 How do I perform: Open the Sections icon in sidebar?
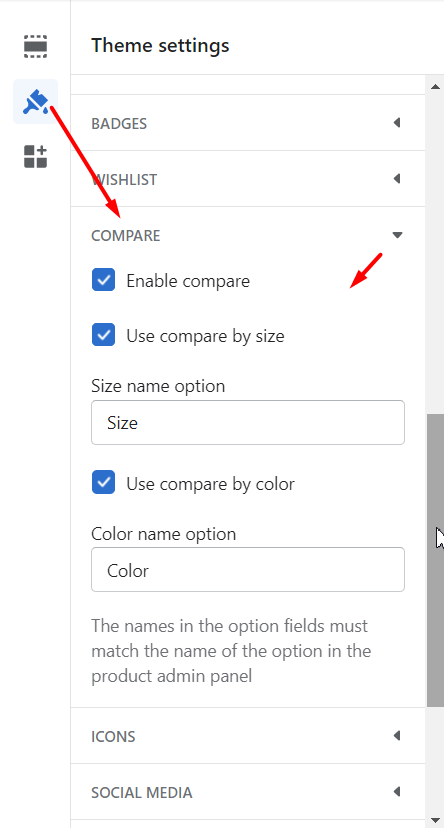(35, 46)
